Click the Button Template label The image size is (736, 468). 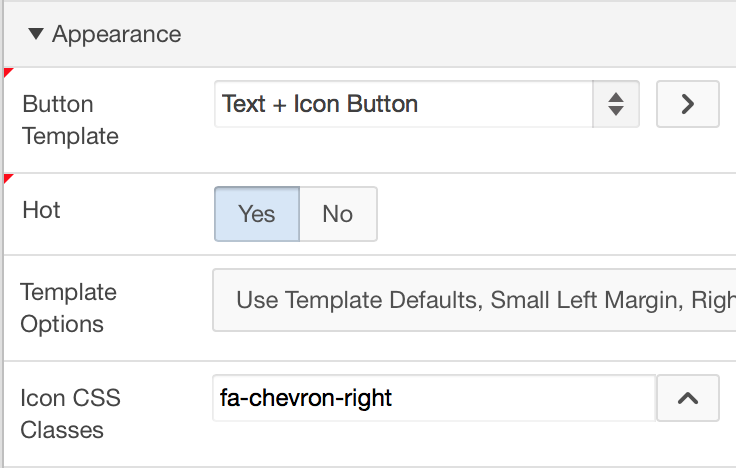click(70, 120)
